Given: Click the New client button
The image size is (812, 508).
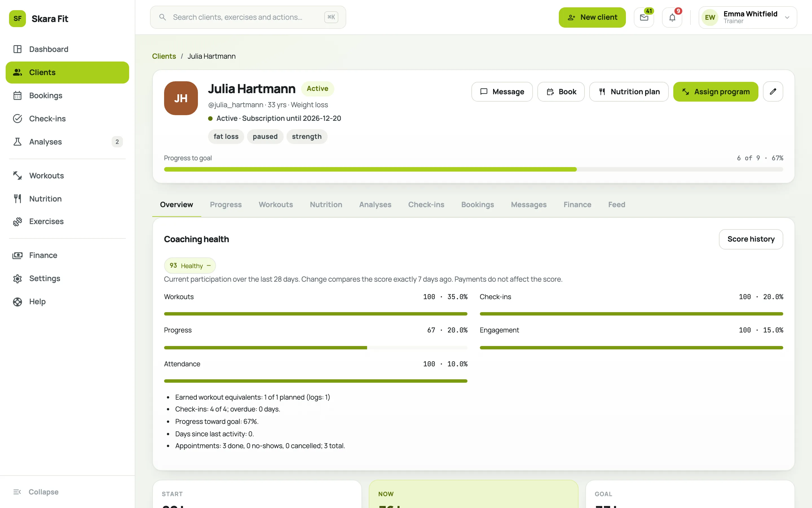Looking at the screenshot, I should pyautogui.click(x=592, y=17).
